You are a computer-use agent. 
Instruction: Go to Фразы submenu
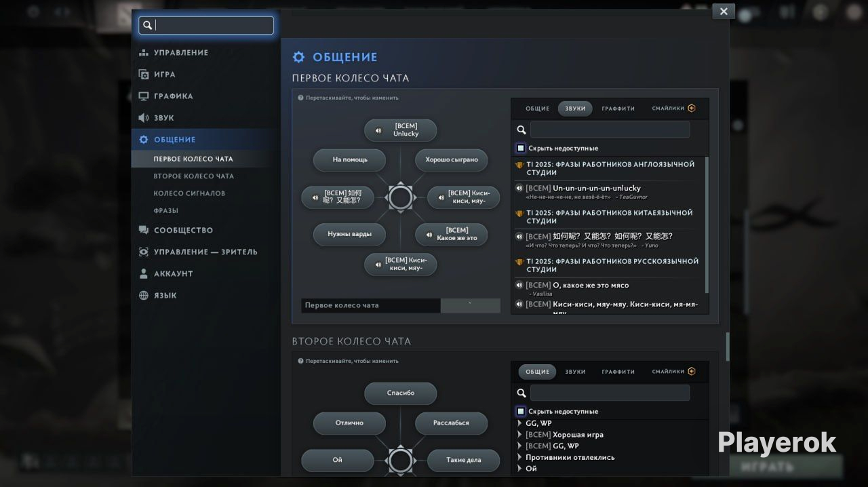click(166, 211)
